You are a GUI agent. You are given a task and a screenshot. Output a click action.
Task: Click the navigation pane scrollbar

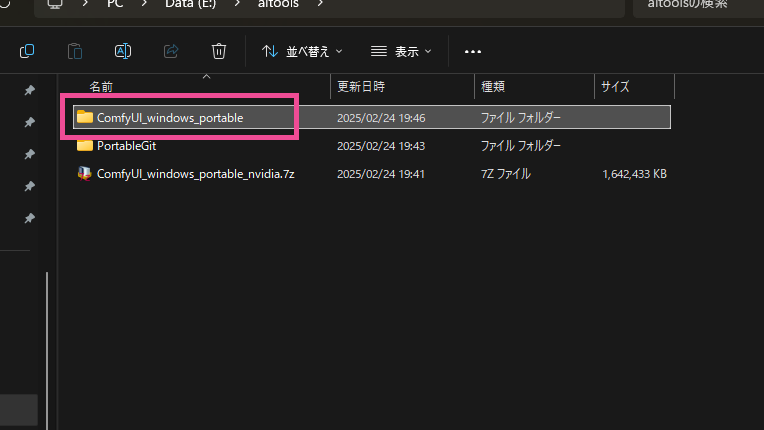(47, 351)
